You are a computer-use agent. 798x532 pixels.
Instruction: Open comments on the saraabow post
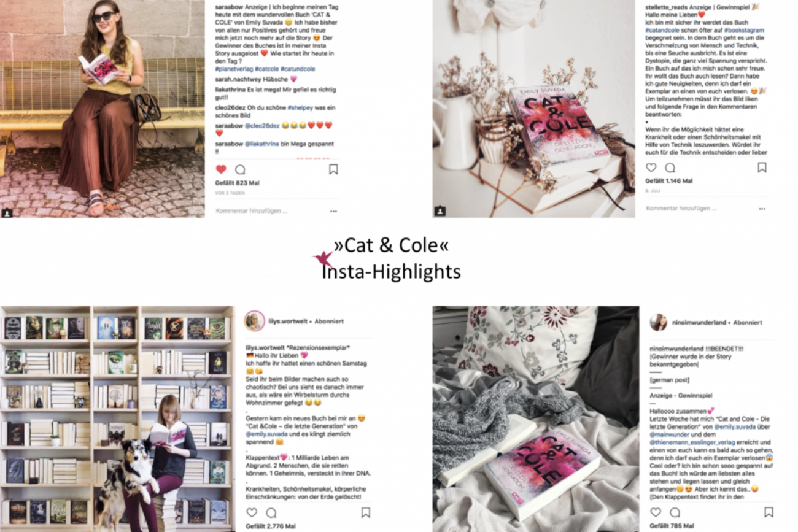240,169
